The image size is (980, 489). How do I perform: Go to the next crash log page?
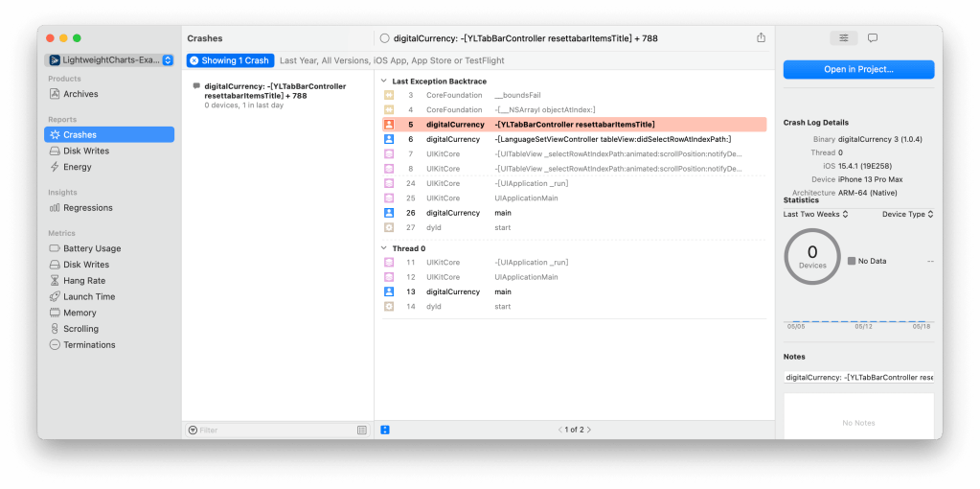(x=589, y=430)
